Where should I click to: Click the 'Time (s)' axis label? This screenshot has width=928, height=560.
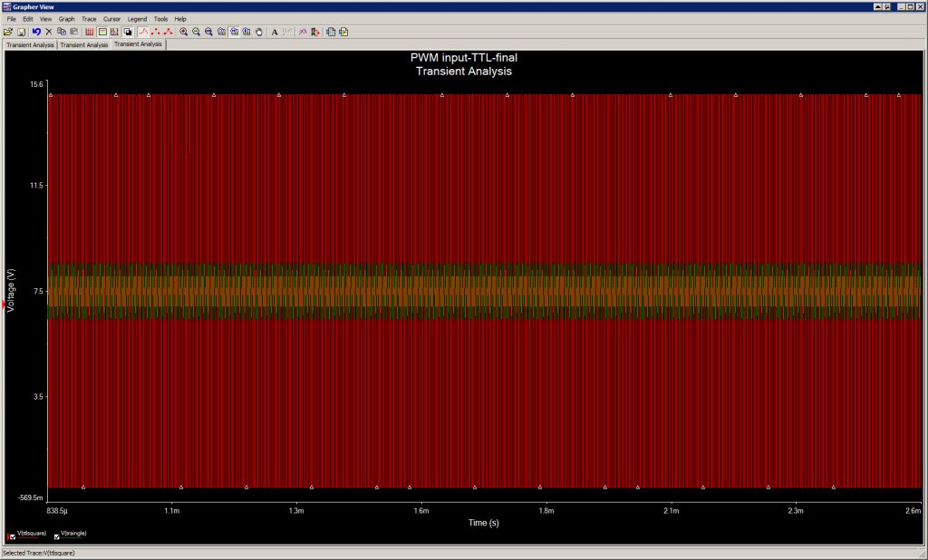[484, 523]
